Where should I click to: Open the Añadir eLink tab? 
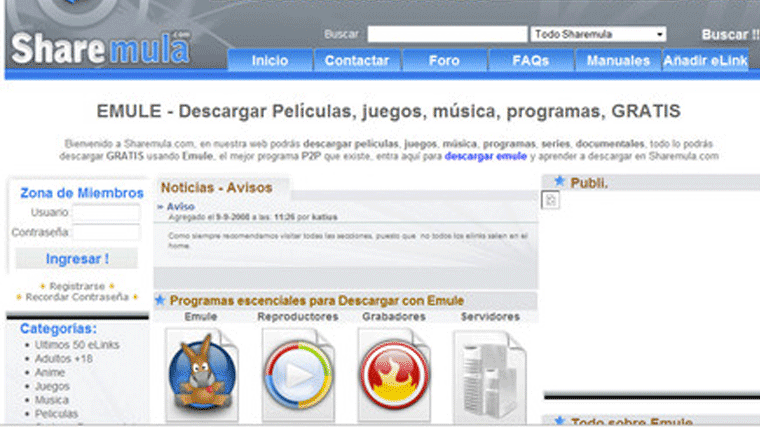pyautogui.click(x=705, y=61)
